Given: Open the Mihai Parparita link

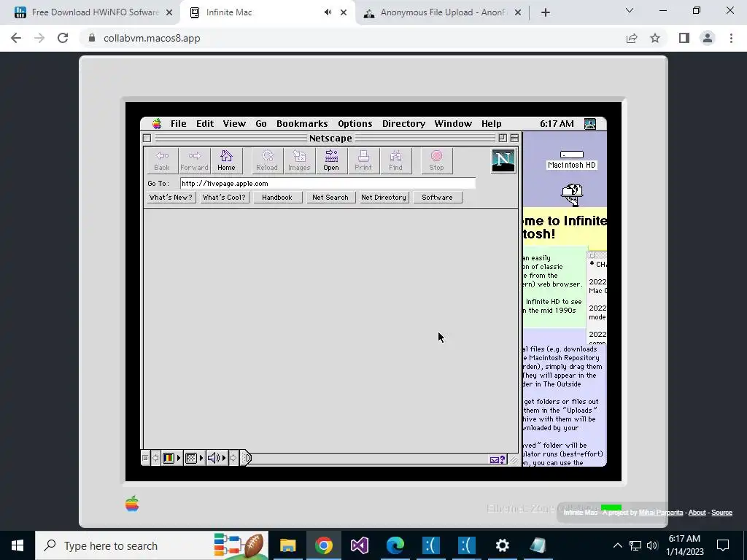Looking at the screenshot, I should pyautogui.click(x=661, y=513).
